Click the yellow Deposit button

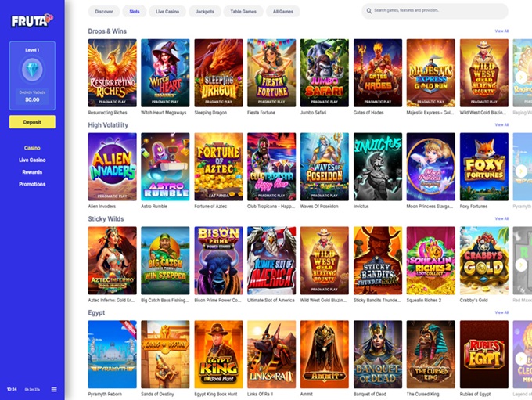pos(32,122)
